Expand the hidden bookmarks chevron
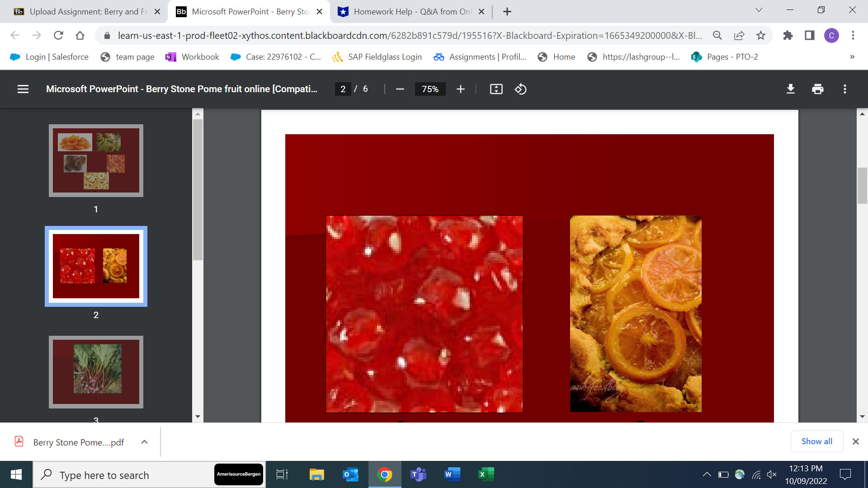 852,57
